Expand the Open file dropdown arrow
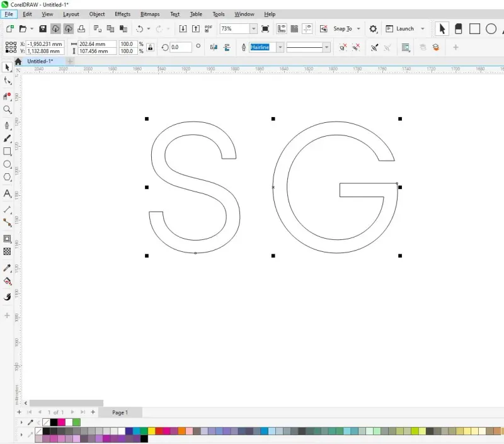Screen dimensions: 504x444 pyautogui.click(x=32, y=28)
